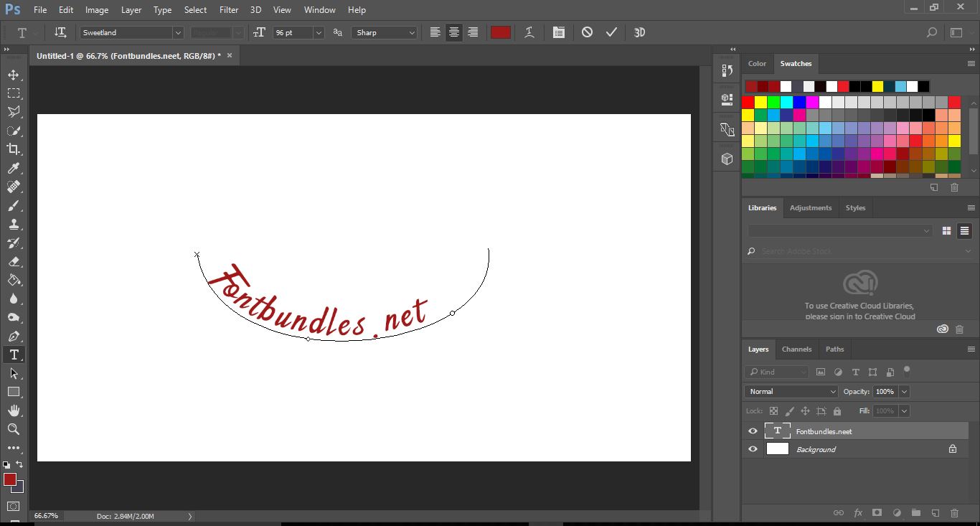This screenshot has height=526, width=980.
Task: Switch to the Color tab
Action: click(757, 63)
